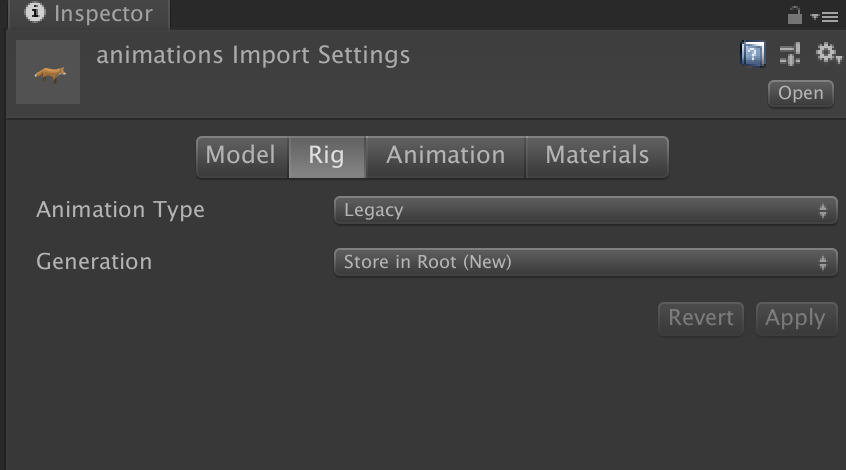Open the gear settings menu
Screen dimensions: 846x470
tap(828, 53)
